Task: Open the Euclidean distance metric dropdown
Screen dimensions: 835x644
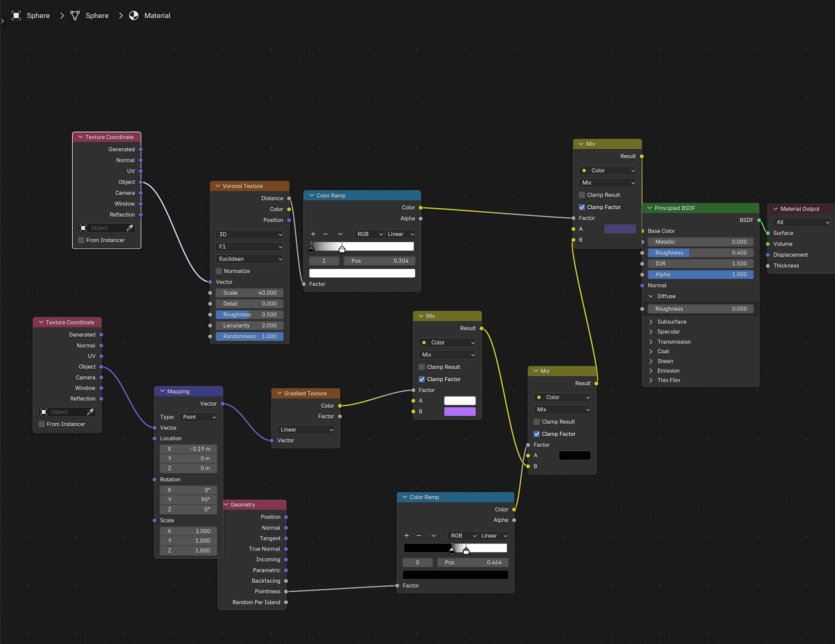Action: coord(250,259)
